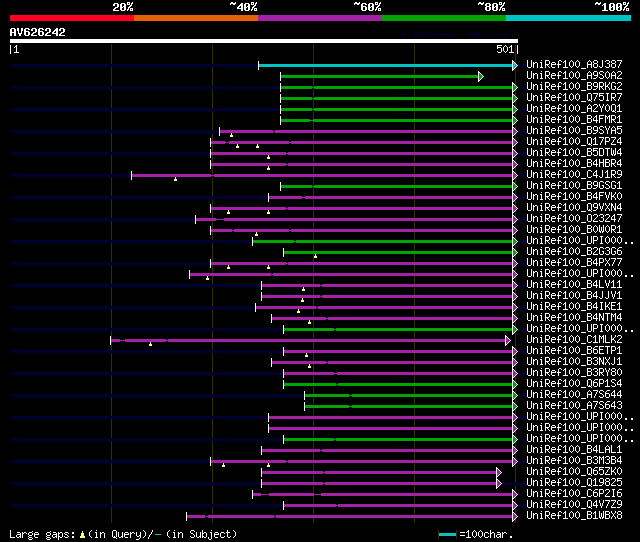Select the UniRef100_B5DTW4 label
The width and height of the screenshot is (640, 542).
click(x=574, y=153)
